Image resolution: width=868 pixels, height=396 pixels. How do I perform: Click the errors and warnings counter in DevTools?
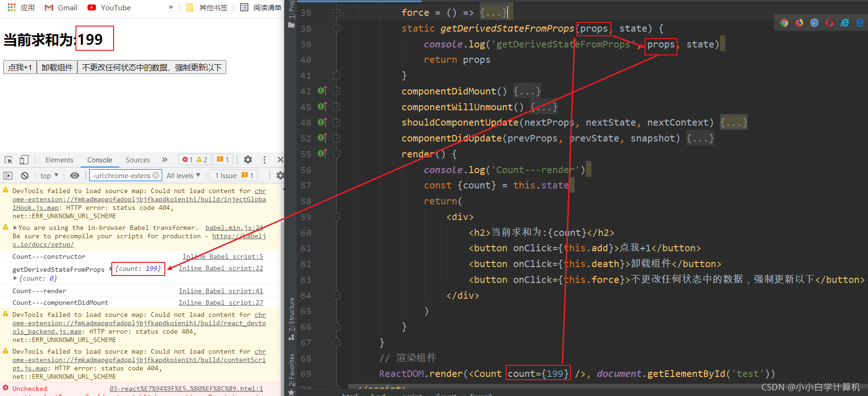coord(195,160)
